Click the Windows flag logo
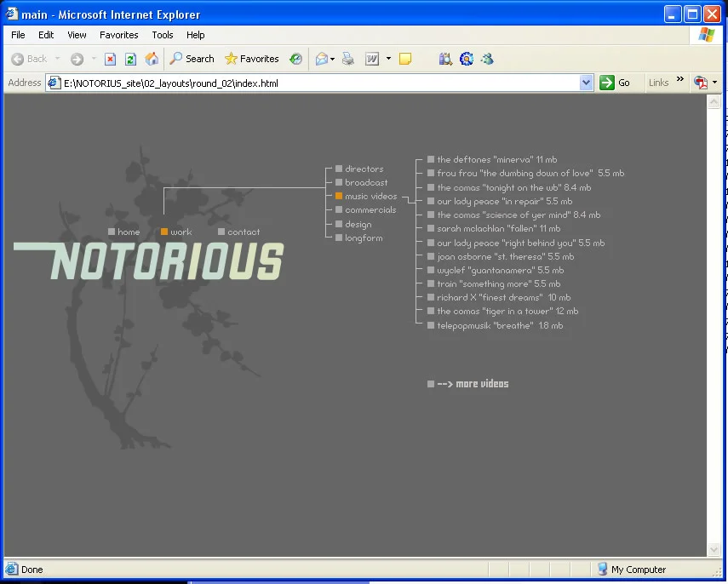The height and width of the screenshot is (584, 728). pos(706,35)
